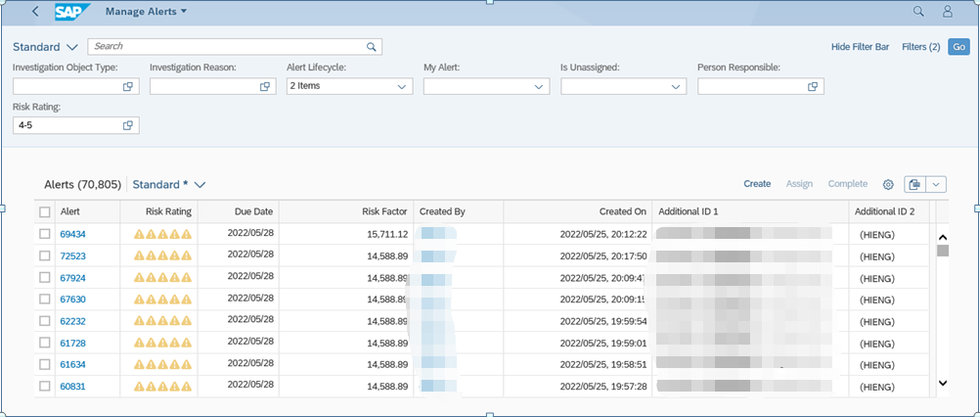Select the checkbox for alert 61728

(44, 343)
